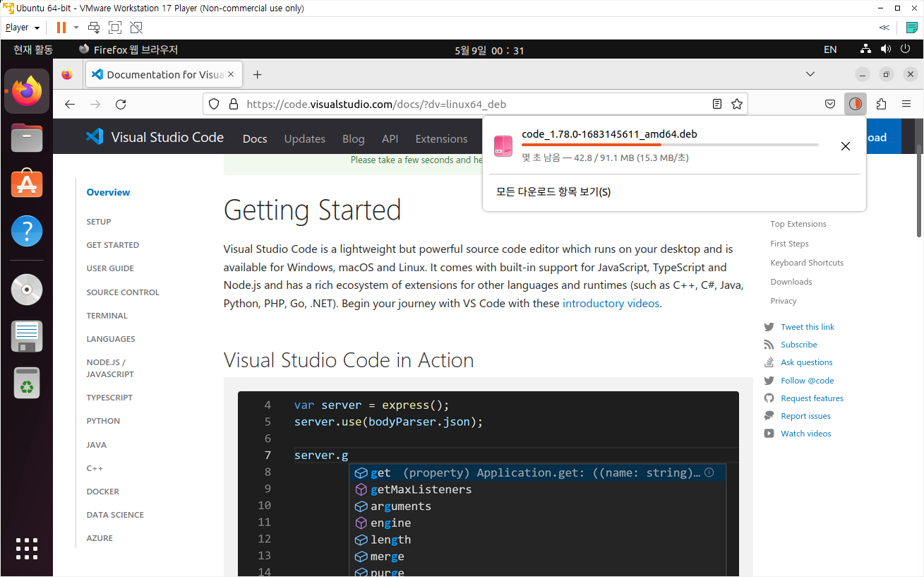This screenshot has height=577, width=924.
Task: Open the API nav item
Action: click(390, 138)
